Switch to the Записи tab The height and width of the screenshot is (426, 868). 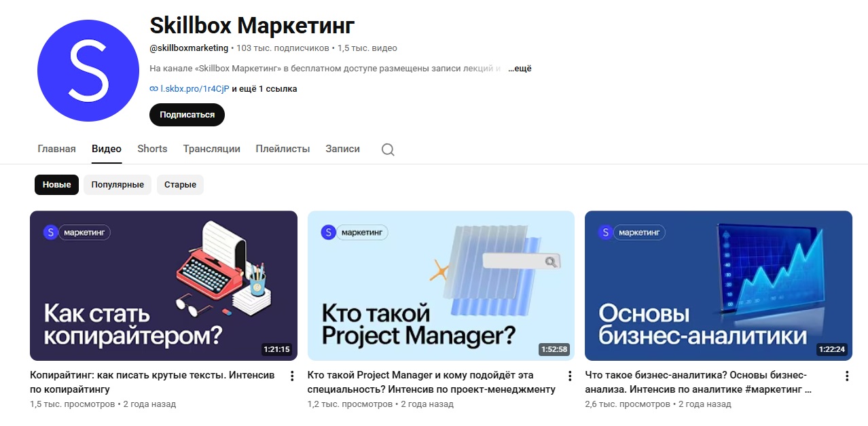click(x=342, y=149)
